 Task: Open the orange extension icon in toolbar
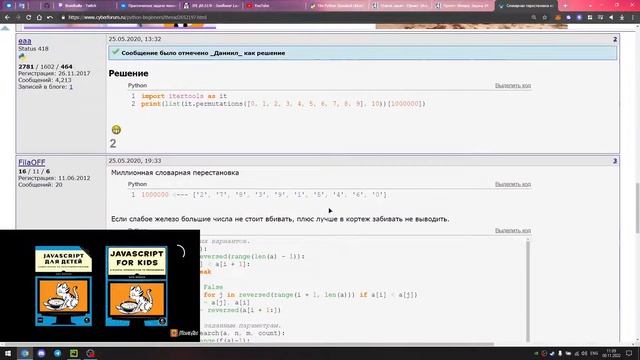[x=558, y=18]
